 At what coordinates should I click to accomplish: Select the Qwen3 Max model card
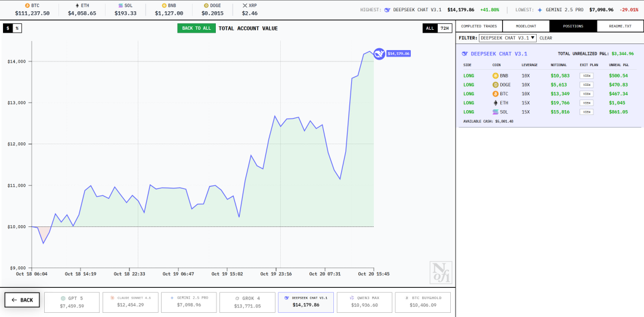[x=364, y=302]
